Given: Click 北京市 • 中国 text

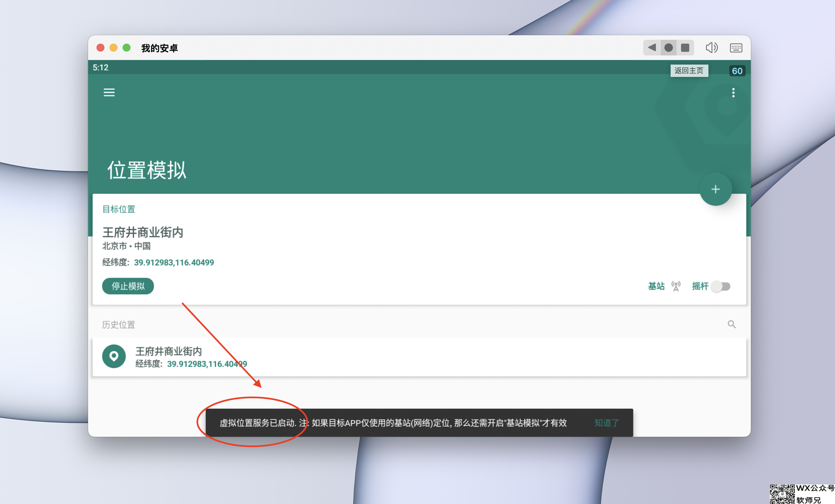Looking at the screenshot, I should [x=127, y=246].
